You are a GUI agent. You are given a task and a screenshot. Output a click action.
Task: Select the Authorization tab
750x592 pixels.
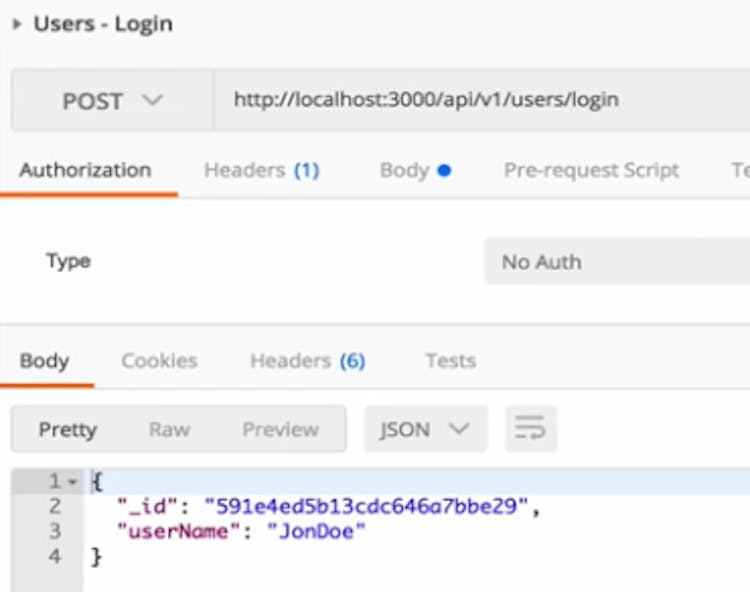pyautogui.click(x=85, y=170)
